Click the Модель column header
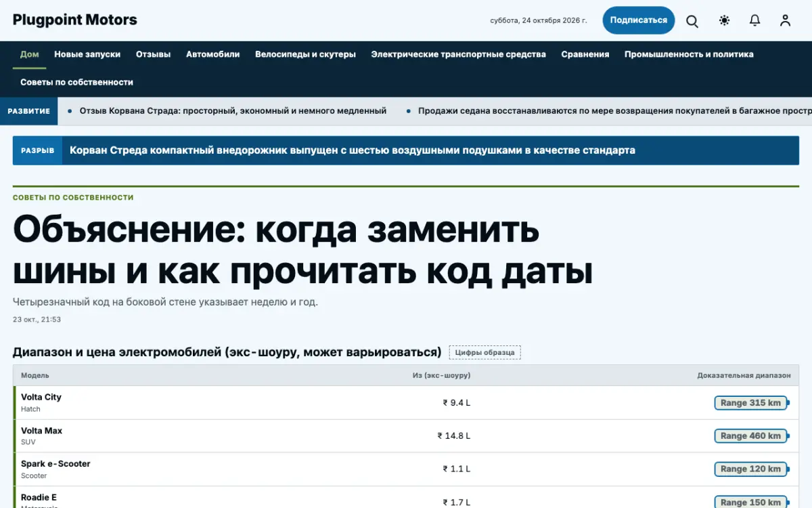 35,375
